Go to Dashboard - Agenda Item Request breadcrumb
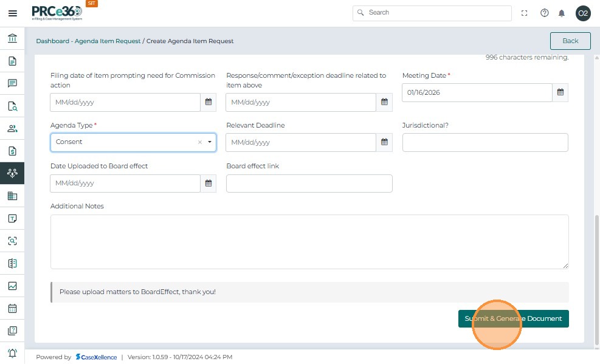 [88, 41]
